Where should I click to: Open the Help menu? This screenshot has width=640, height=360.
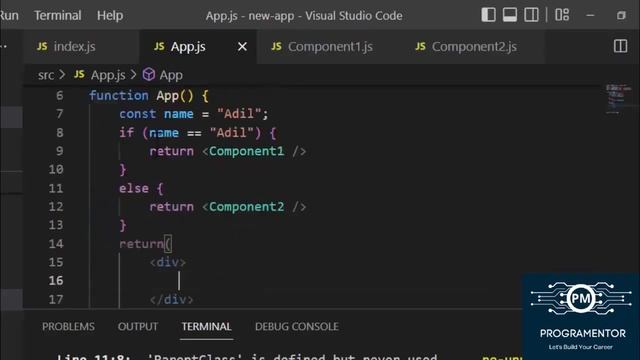pyautogui.click(x=110, y=16)
